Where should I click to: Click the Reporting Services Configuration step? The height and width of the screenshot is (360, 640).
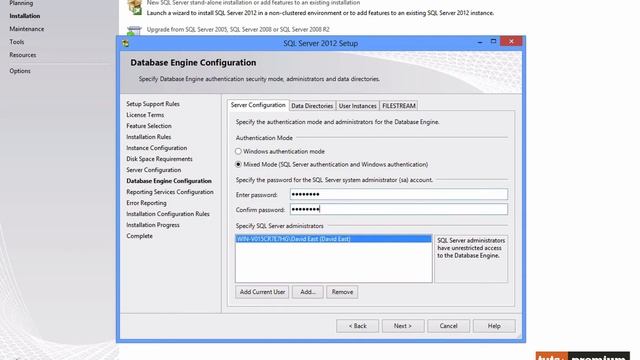tap(170, 192)
